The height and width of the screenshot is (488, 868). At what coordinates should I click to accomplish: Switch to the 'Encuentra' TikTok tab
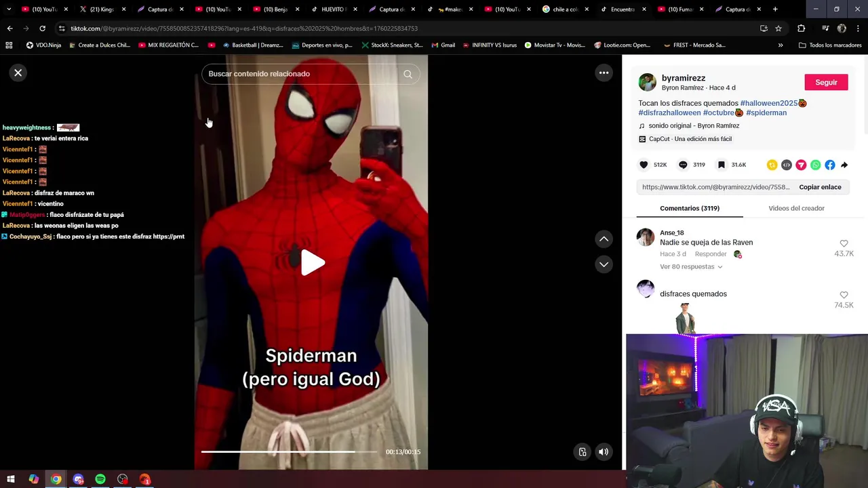(x=623, y=9)
